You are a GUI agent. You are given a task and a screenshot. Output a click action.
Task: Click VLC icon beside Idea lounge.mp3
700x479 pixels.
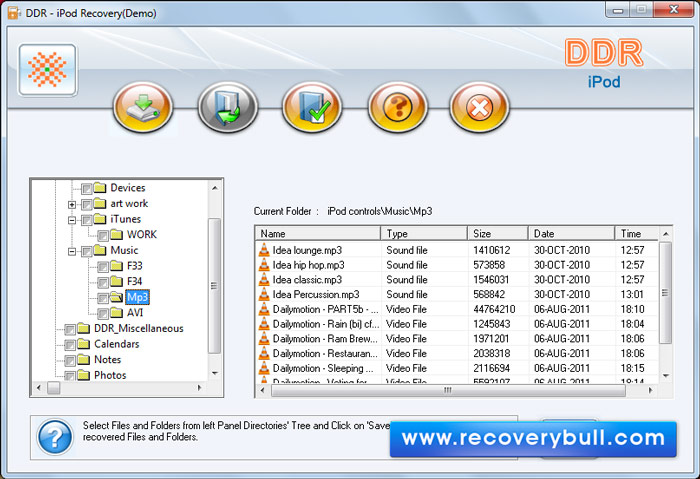pos(264,250)
